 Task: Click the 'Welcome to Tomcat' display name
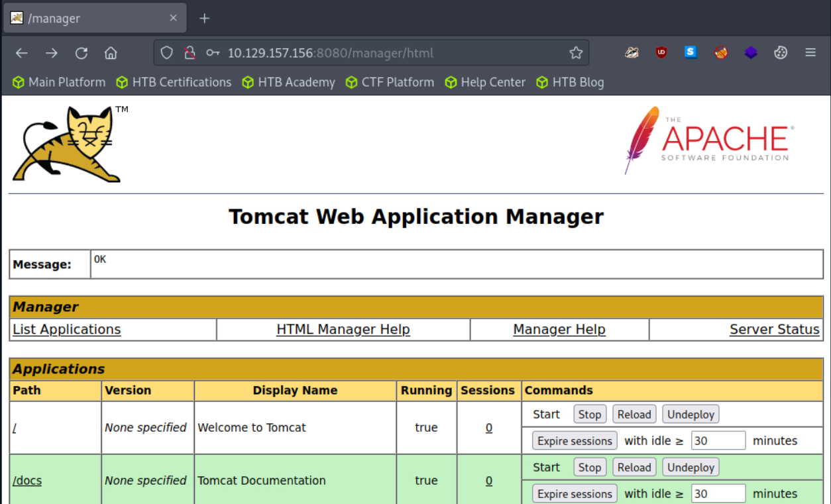point(252,428)
